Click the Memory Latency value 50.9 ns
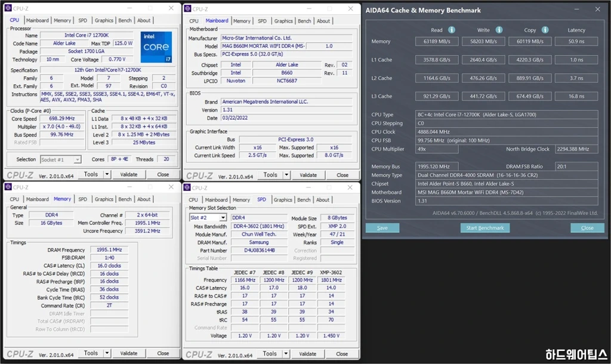Screen dimensions: 611x364 [x=576, y=41]
